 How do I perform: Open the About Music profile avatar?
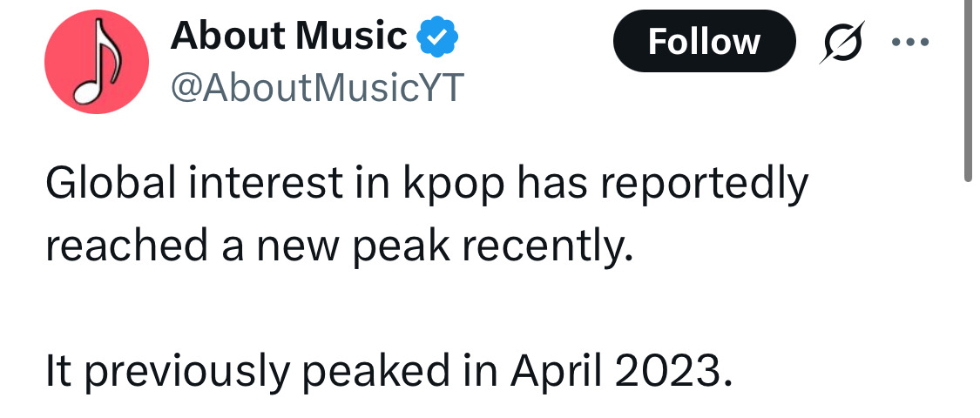click(x=96, y=62)
